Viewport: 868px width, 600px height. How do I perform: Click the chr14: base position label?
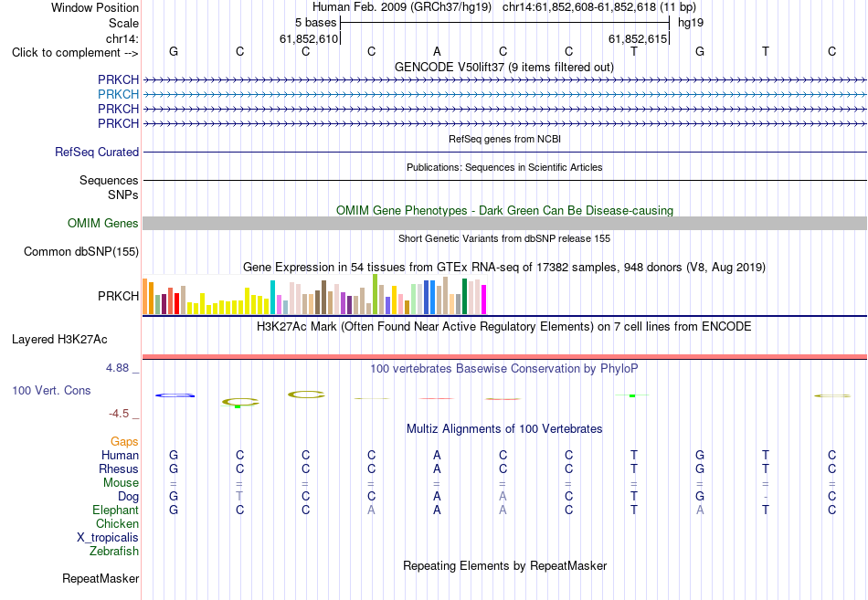[x=122, y=38]
